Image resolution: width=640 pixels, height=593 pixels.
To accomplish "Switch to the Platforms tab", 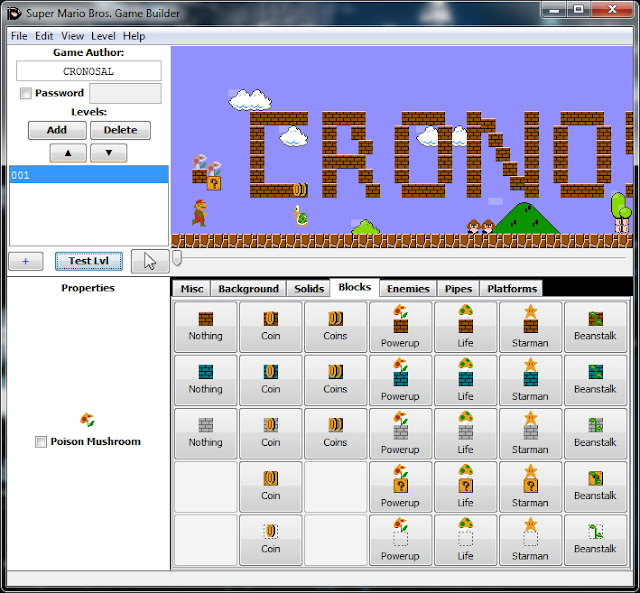I will (x=512, y=289).
